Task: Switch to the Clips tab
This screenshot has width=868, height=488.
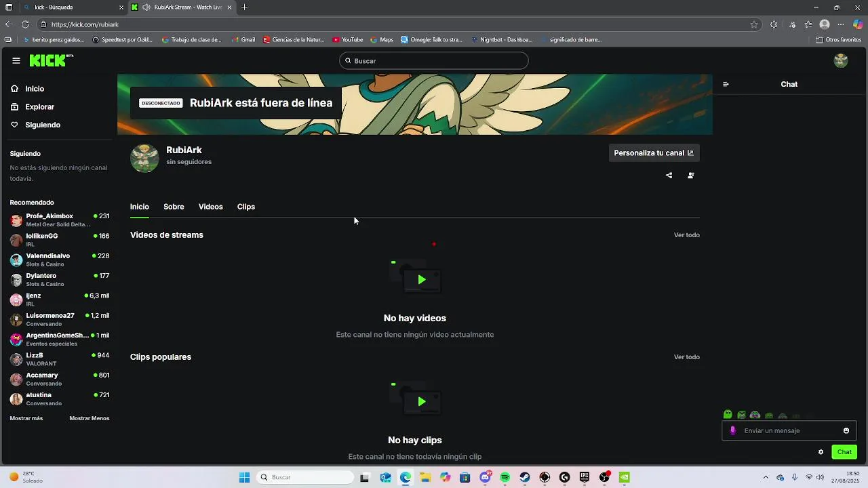Action: [x=246, y=207]
